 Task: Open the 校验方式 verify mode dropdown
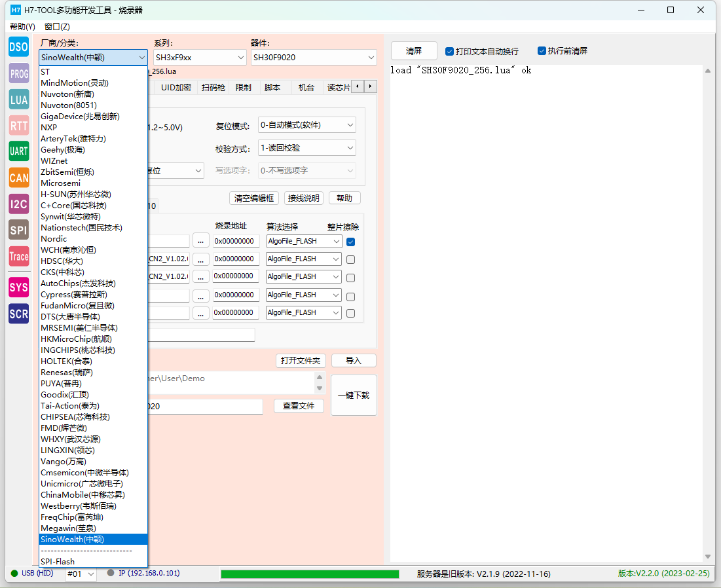tap(306, 148)
